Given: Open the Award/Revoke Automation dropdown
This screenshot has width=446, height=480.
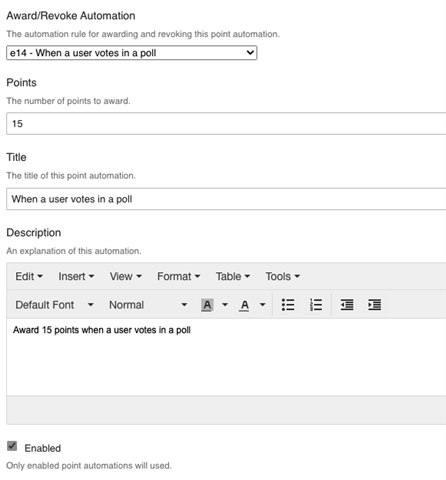Looking at the screenshot, I should click(x=131, y=53).
